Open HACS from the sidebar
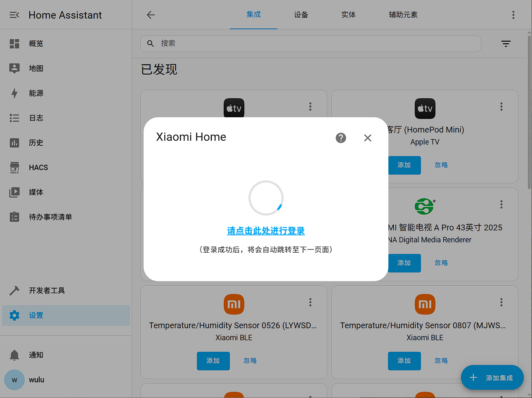532x398 pixels. (x=66, y=168)
